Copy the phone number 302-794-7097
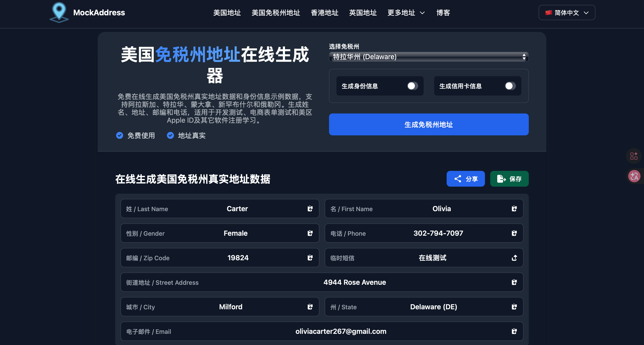 pyautogui.click(x=514, y=233)
